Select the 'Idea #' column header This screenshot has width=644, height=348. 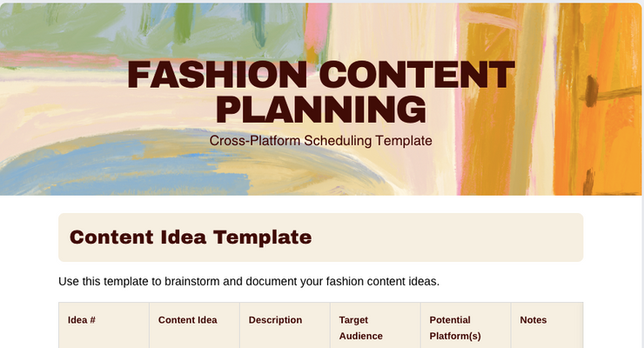82,319
